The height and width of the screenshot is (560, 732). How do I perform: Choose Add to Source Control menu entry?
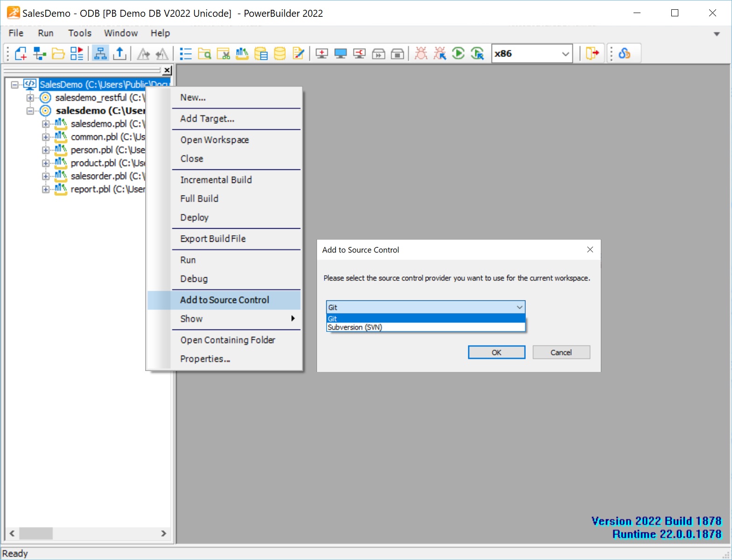click(x=224, y=300)
